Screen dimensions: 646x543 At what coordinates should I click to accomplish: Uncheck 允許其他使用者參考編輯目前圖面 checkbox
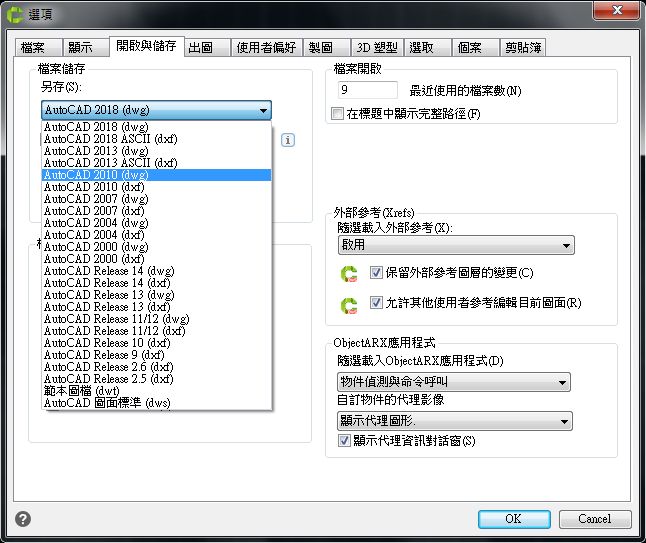pos(376,303)
